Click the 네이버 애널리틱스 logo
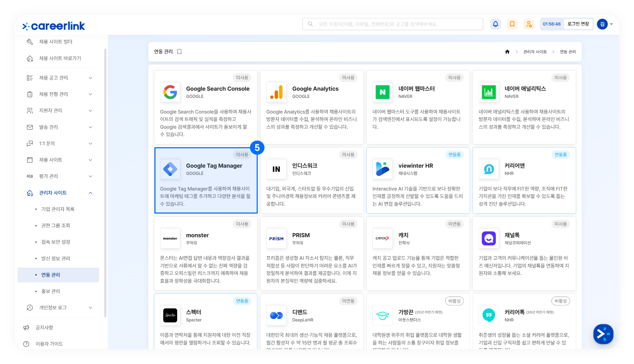This screenshot has height=364, width=634. tap(489, 92)
